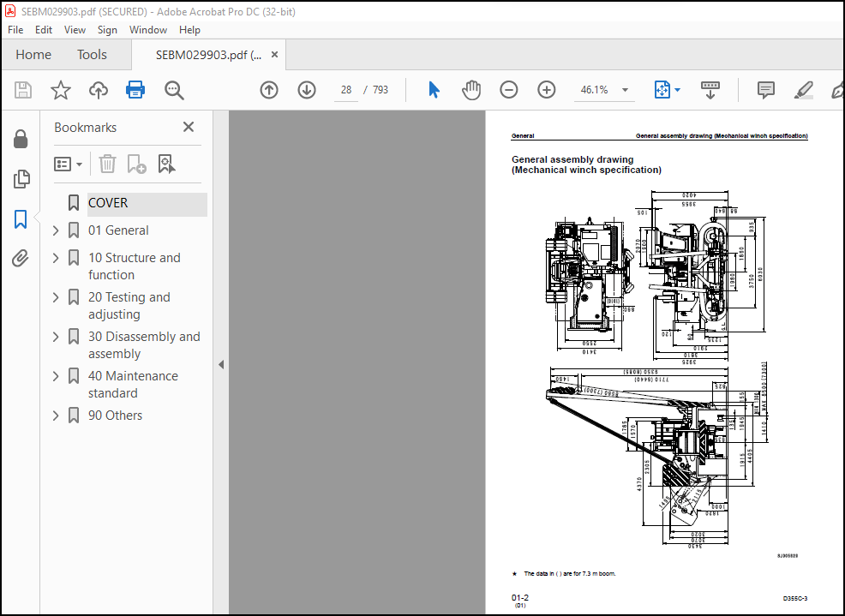Click the general assembly drawing top views
Screen dimensions: 845x616
pos(656,278)
